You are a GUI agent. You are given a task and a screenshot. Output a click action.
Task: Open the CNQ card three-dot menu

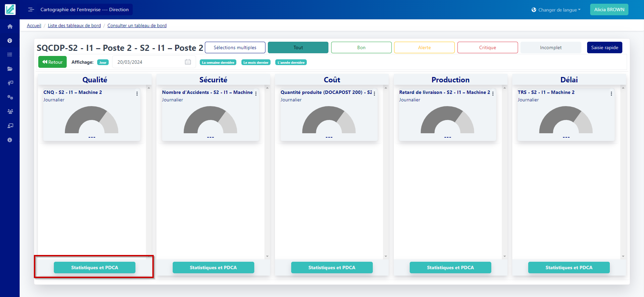(137, 94)
